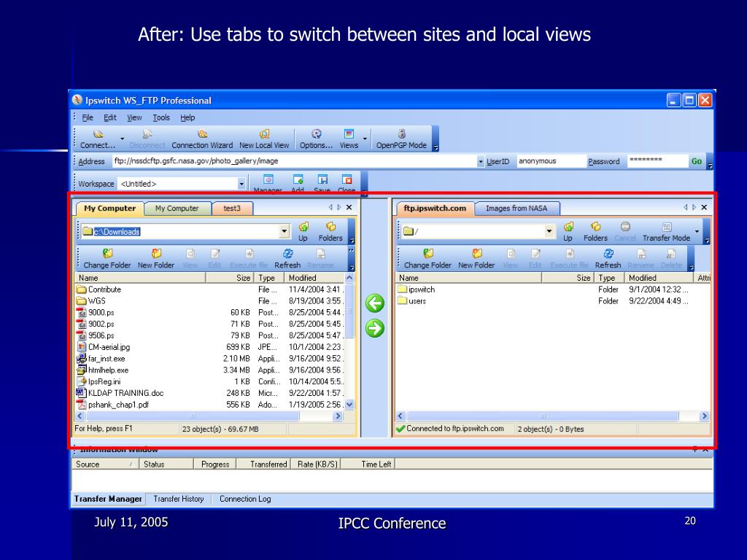The width and height of the screenshot is (747, 560).
Task: Select the ftp.ipswitch.com tab
Action: tap(435, 209)
